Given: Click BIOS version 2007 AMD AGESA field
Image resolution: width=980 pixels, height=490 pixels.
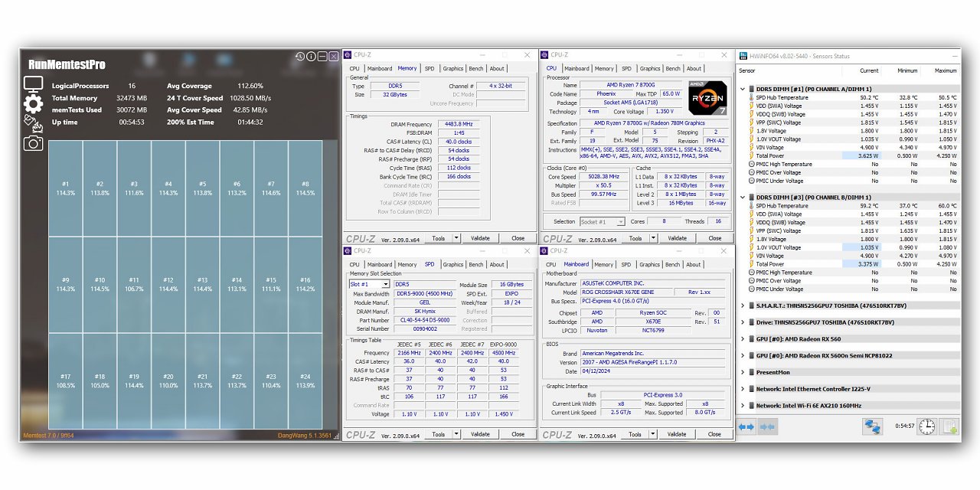Looking at the screenshot, I should 653,362.
